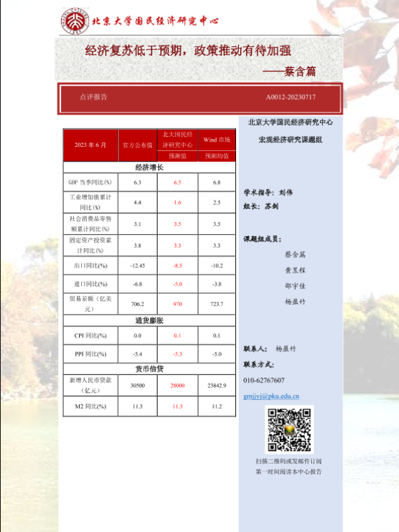Image resolution: width=399 pixels, height=532 pixels.
Task: Select the 经济增长 section row
Action: pyautogui.click(x=150, y=167)
